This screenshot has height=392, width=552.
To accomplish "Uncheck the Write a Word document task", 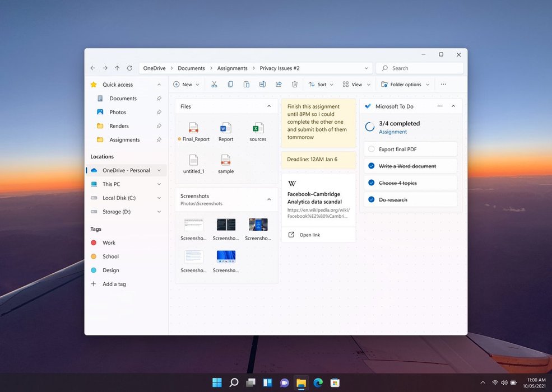I will click(371, 166).
